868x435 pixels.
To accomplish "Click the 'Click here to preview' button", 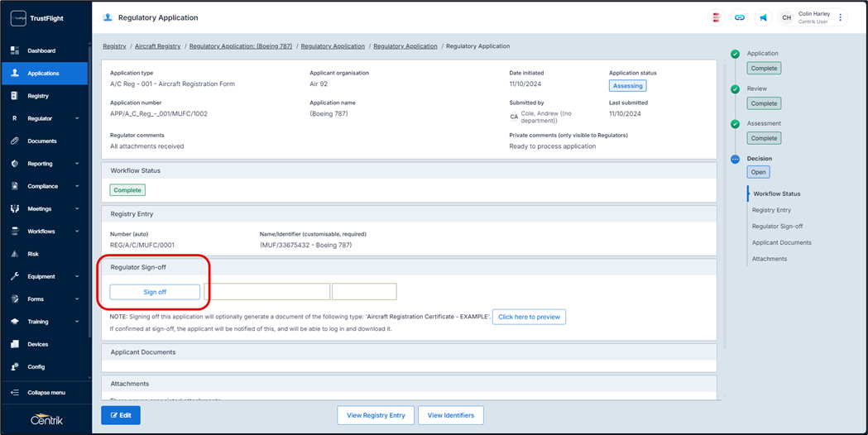I will (529, 317).
